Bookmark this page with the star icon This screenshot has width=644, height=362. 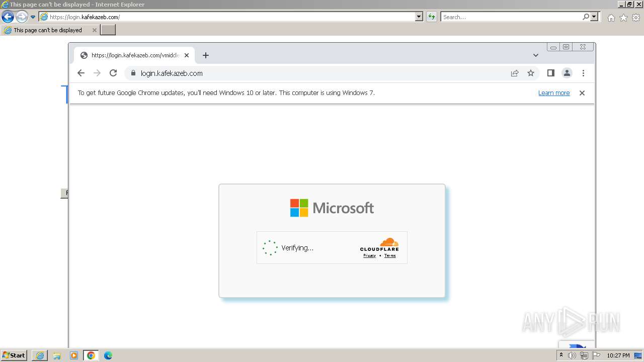531,73
